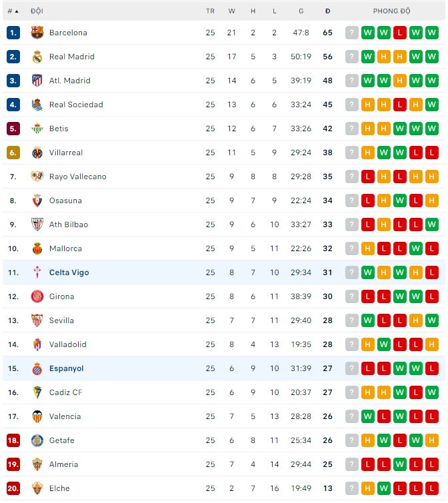This screenshot has width=448, height=503.
Task: Click the Villarreal yellow crest icon
Action: 37,153
